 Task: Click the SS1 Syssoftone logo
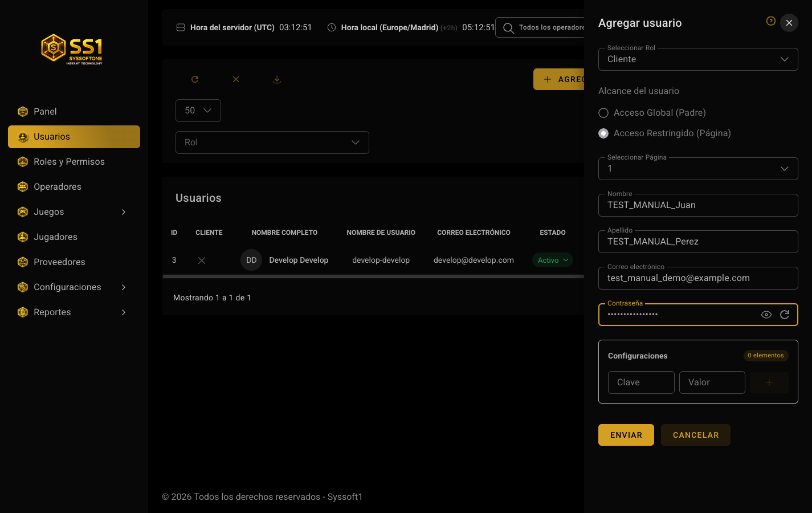72,49
